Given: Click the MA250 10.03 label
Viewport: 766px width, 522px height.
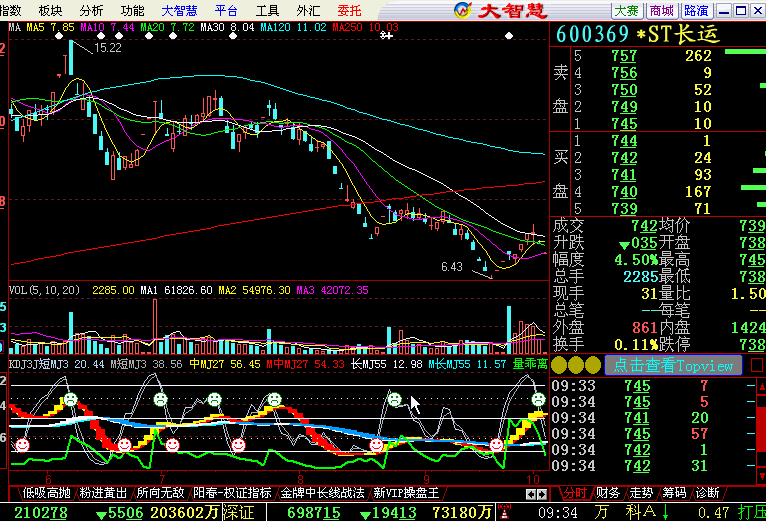Looking at the screenshot, I should (365, 27).
